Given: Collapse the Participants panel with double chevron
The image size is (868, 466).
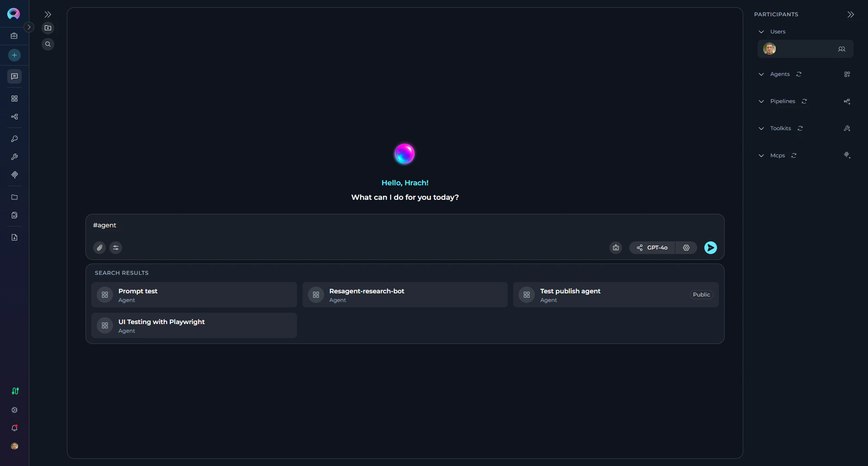Looking at the screenshot, I should click(850, 14).
